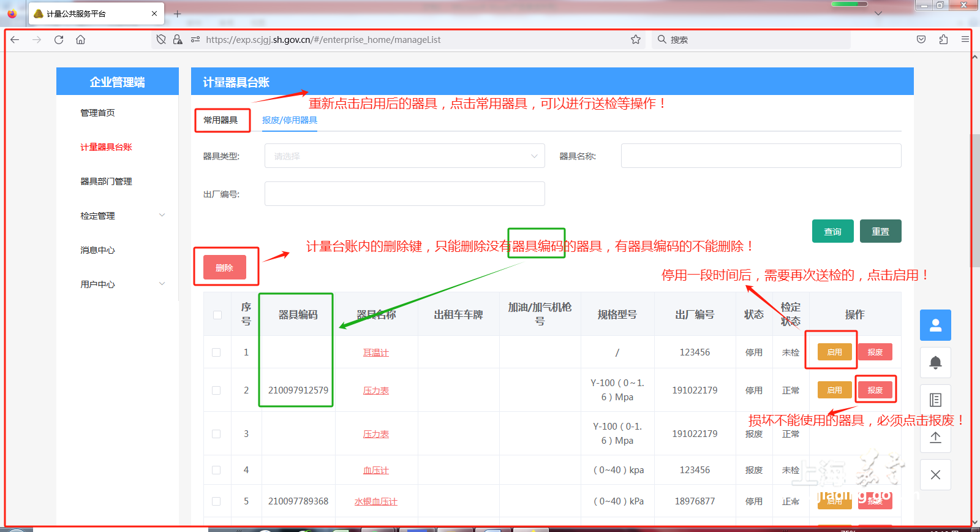Click the page vertical scrollbar
The image size is (980, 532).
pos(975,202)
